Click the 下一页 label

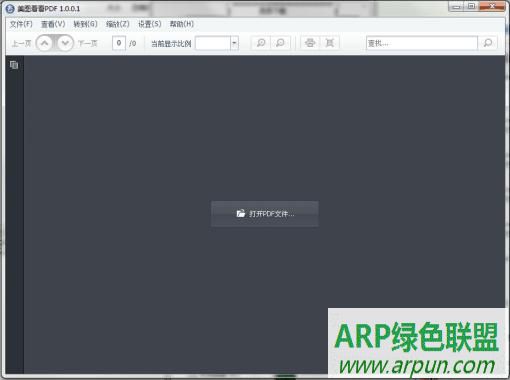click(x=88, y=43)
